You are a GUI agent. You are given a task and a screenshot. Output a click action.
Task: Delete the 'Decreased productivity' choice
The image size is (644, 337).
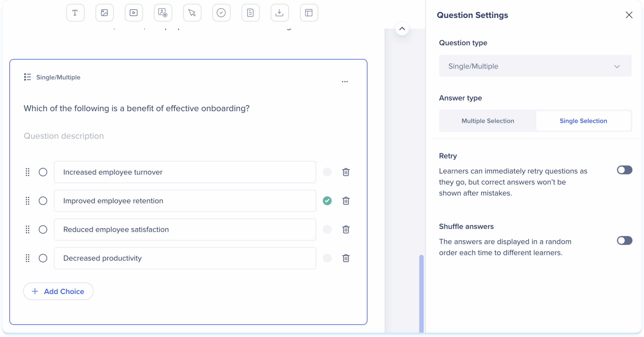[346, 258]
